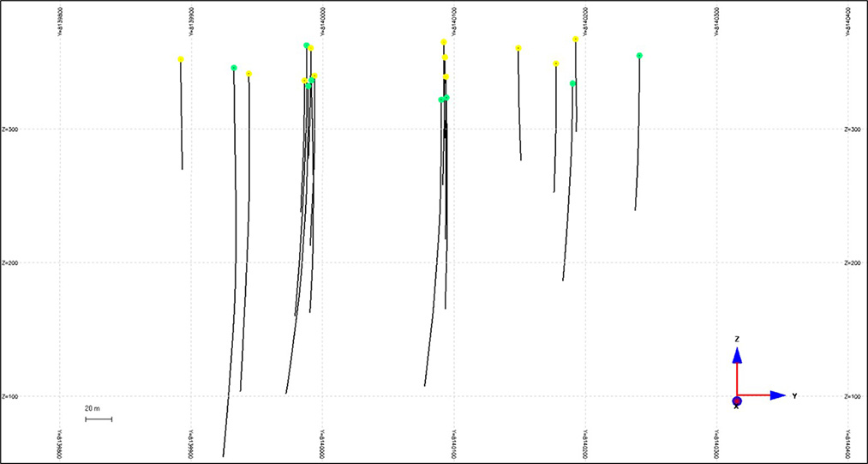Click the Z=100 label on left edge
868x464 pixels.
10,396
